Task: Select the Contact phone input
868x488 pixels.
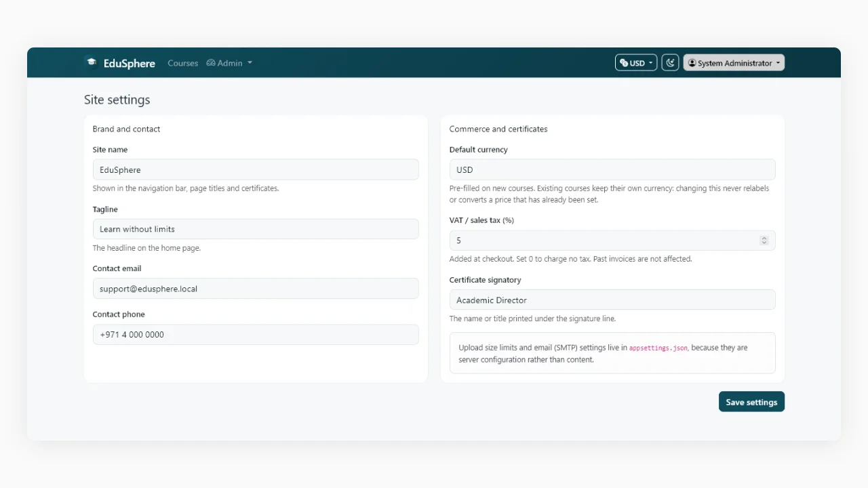Action: pos(256,335)
